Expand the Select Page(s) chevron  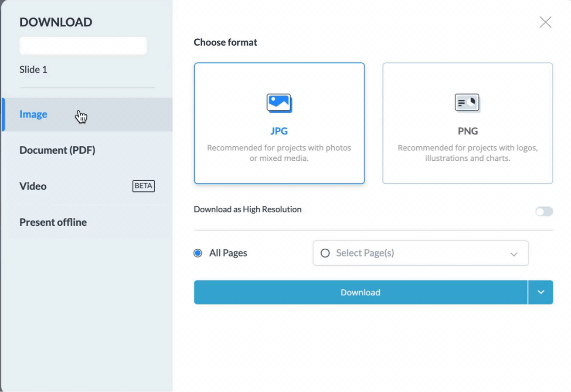[x=513, y=254]
